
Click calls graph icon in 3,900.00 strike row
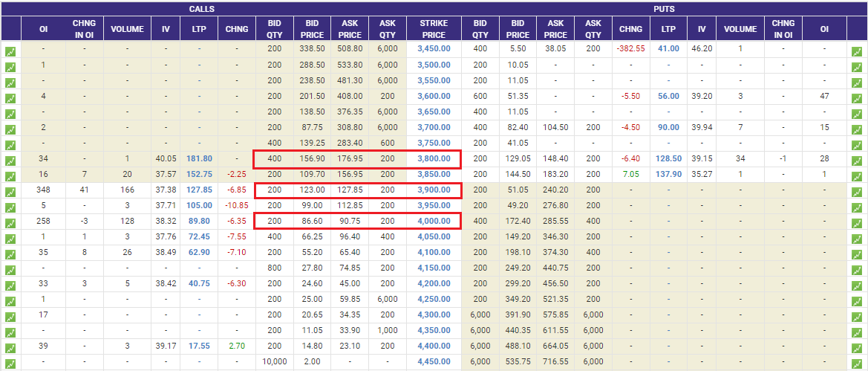click(x=10, y=193)
